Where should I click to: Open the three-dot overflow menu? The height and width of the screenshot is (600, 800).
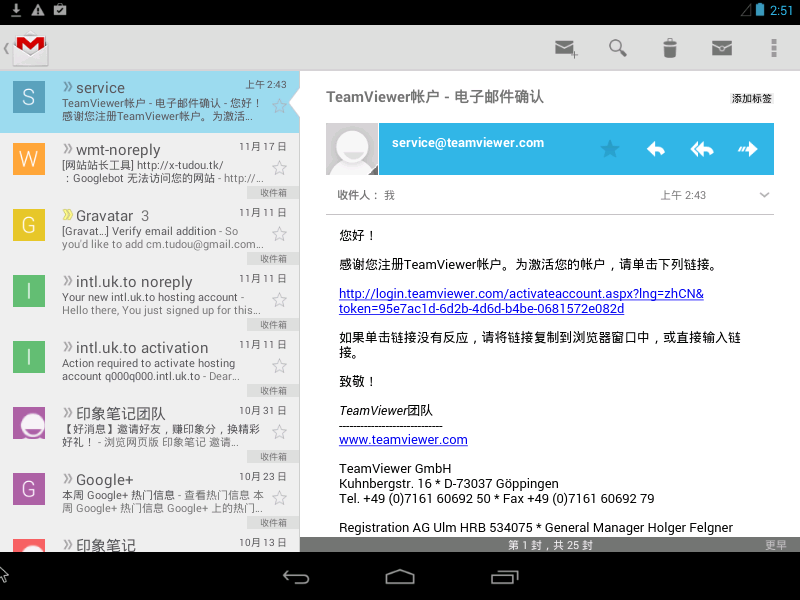[773, 48]
